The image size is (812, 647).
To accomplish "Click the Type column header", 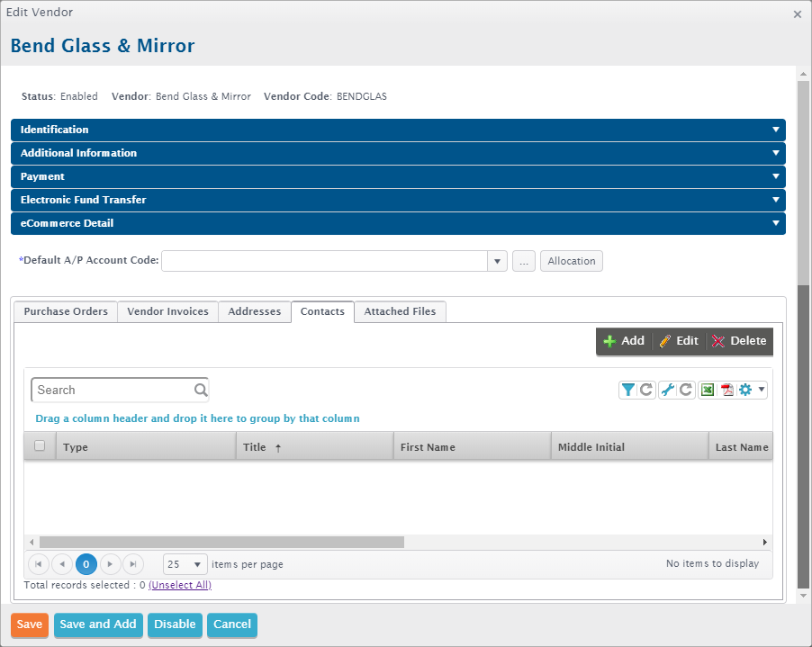I will [146, 447].
